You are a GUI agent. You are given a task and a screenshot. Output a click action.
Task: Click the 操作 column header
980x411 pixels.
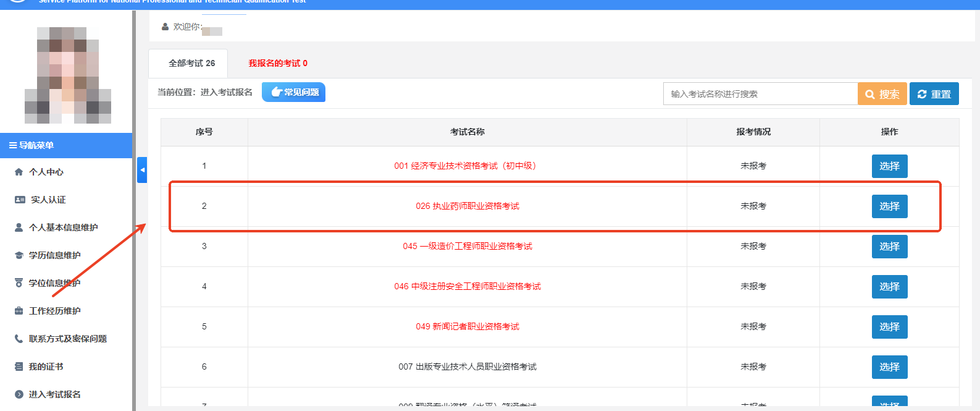890,132
